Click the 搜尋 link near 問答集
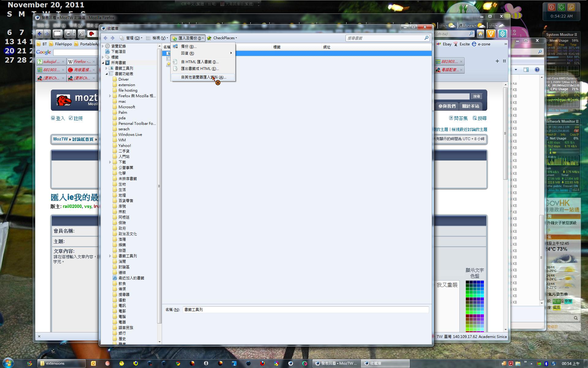Image resolution: width=588 pixels, height=368 pixels. [x=482, y=118]
